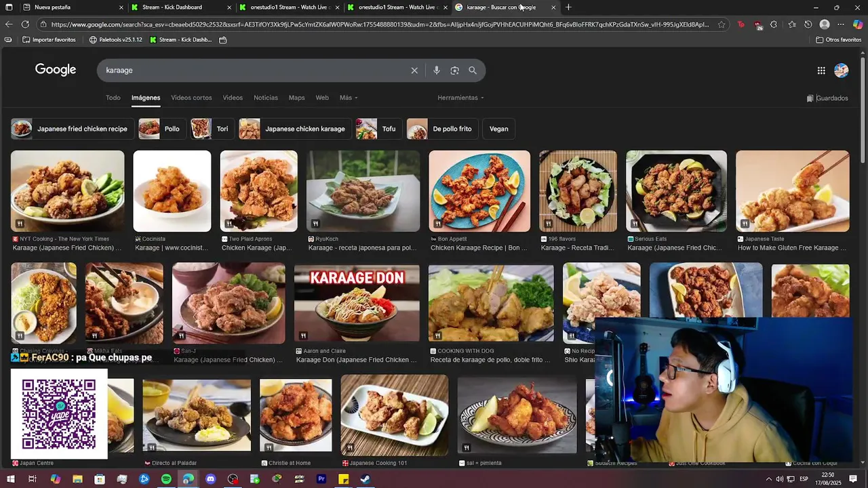The height and width of the screenshot is (488, 868).
Task: Open the Maps results tab
Action: (296, 98)
